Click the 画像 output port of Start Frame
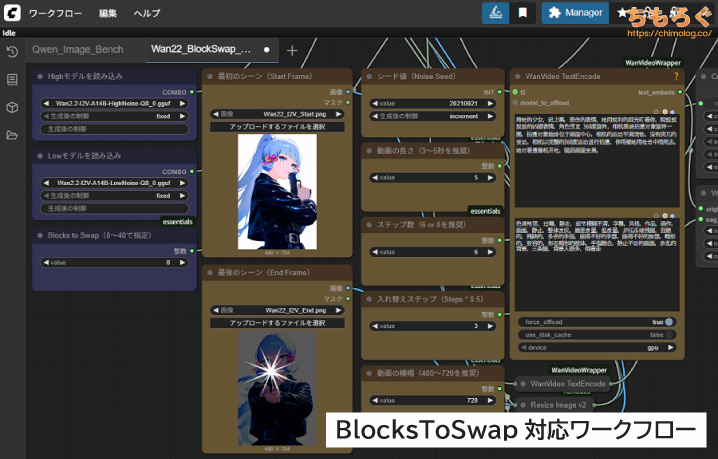Viewport: 718px width, 459px height. pyautogui.click(x=348, y=92)
